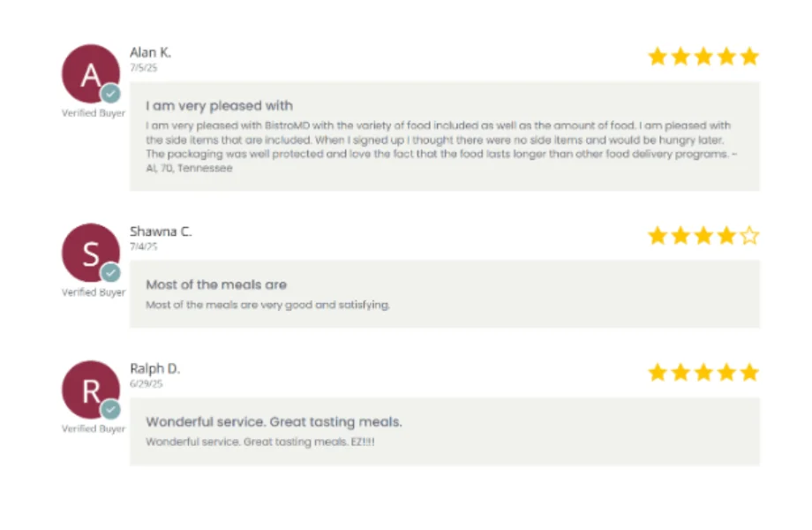Viewport: 812px width, 530px height.
Task: Select the Verified Buyer label under Shawna's avatar
Action: 92,292
